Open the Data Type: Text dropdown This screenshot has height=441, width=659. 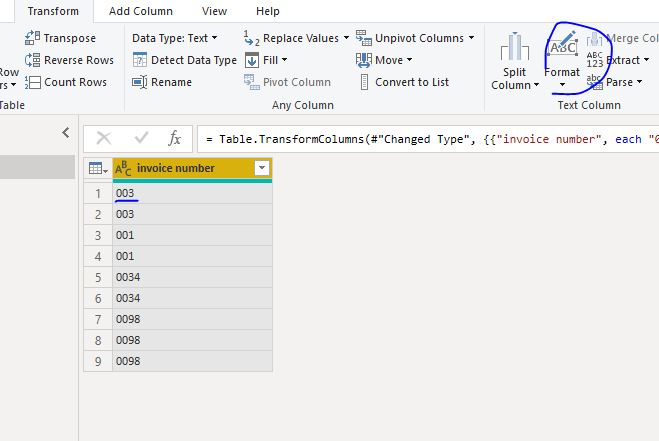(x=174, y=38)
